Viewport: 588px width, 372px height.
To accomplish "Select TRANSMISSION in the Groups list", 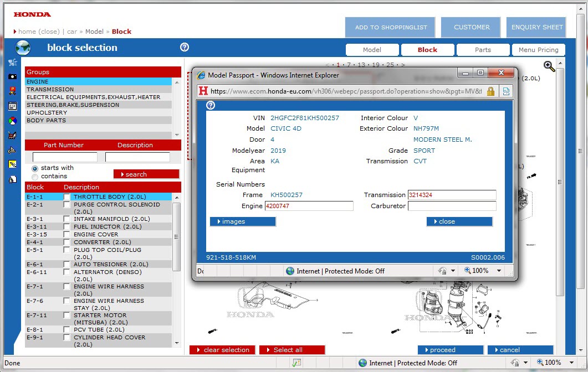I will [50, 89].
